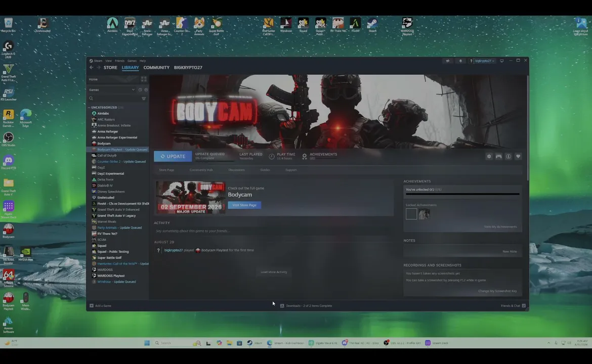Click the Add a Game plus icon

[x=92, y=305]
